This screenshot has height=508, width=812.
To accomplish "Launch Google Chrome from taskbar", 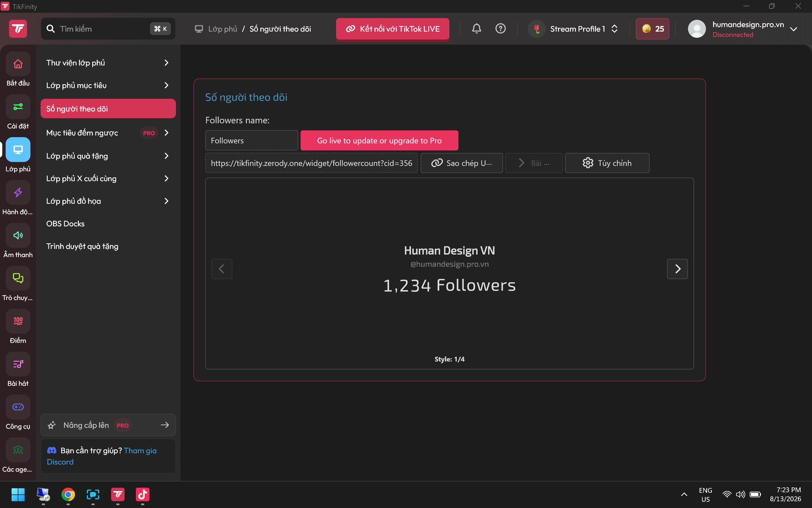I will 68,494.
